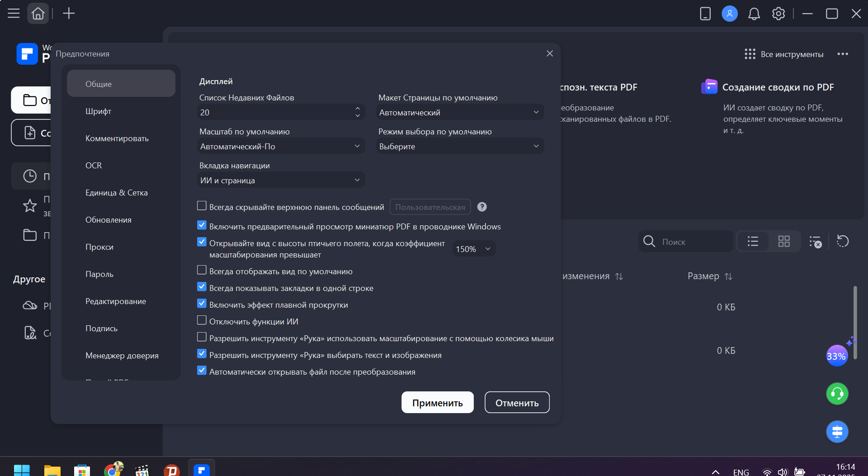Select the "Шрифт" preferences category
This screenshot has width=868, height=476.
[x=99, y=111]
